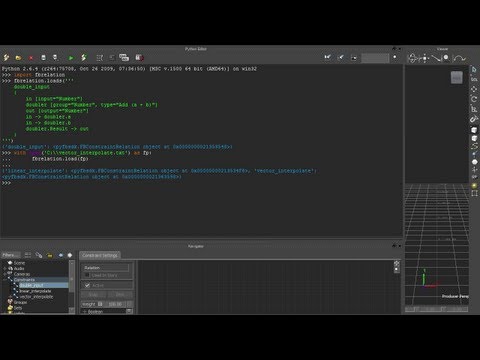Open a script with the yellow folder icon

click(18, 58)
